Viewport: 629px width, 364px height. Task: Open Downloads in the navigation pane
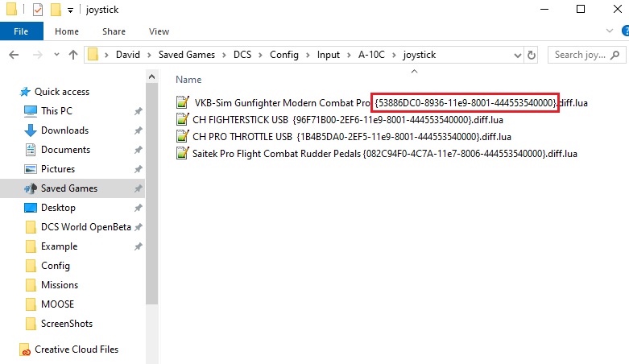pyautogui.click(x=64, y=130)
